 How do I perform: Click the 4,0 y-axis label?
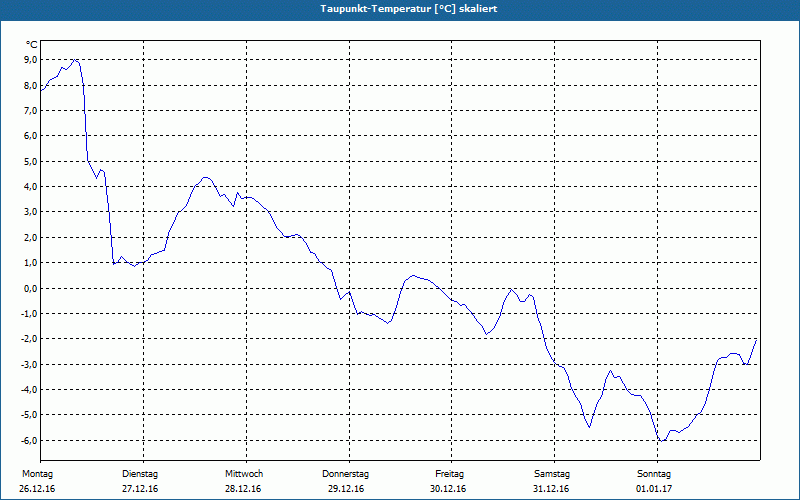31,187
